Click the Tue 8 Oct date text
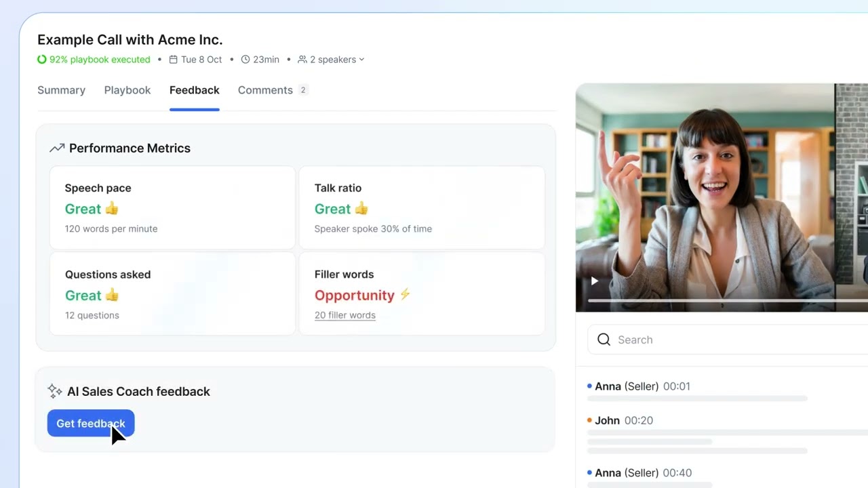868x488 pixels. tap(201, 60)
